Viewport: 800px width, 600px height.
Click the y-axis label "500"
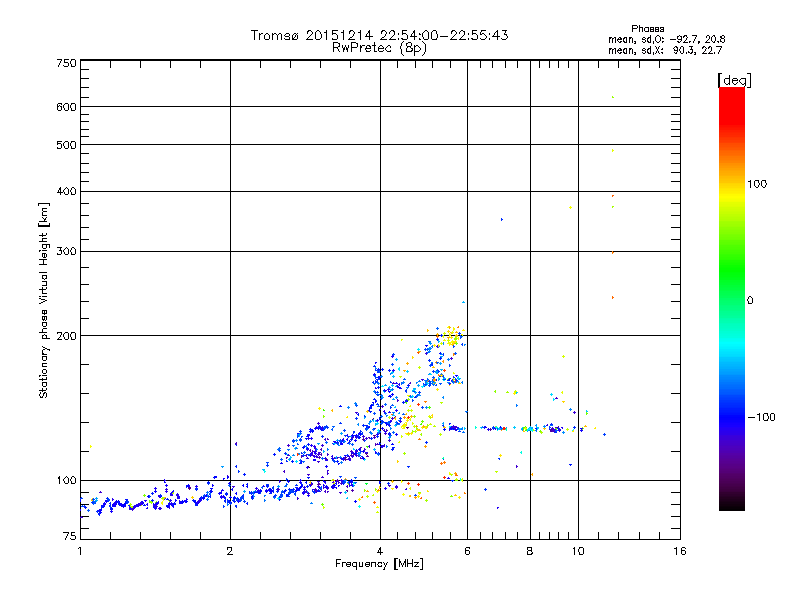click(x=66, y=145)
